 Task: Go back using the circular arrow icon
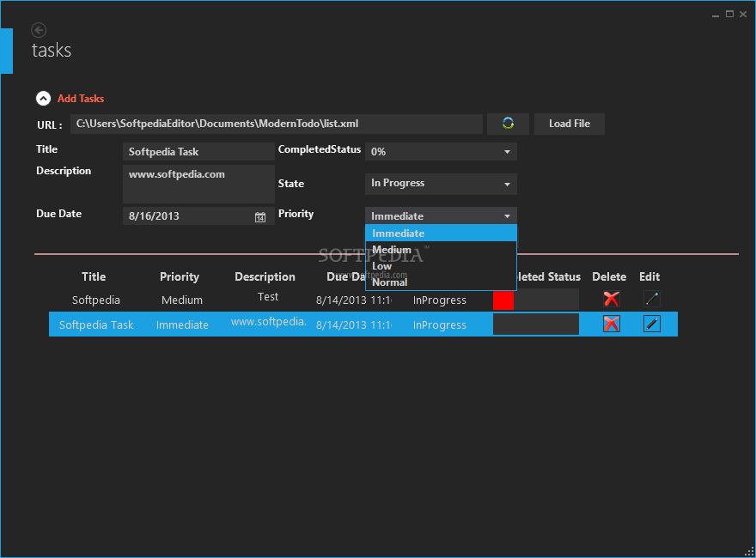click(39, 30)
